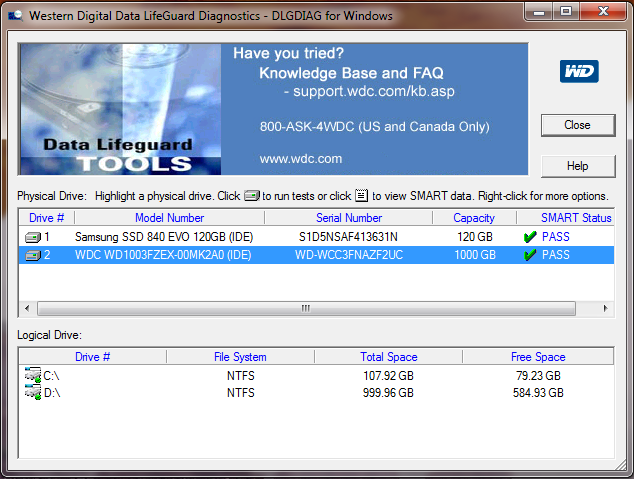Screen dimensions: 634x479
Task: Click the NTFS cell for D:\ drive
Action: coord(241,393)
